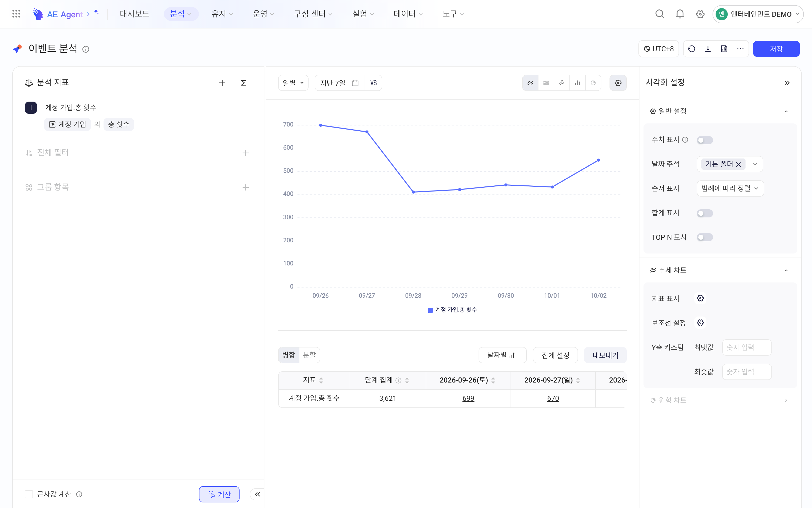
Task: Open the more options ellipsis menu
Action: tap(740, 49)
